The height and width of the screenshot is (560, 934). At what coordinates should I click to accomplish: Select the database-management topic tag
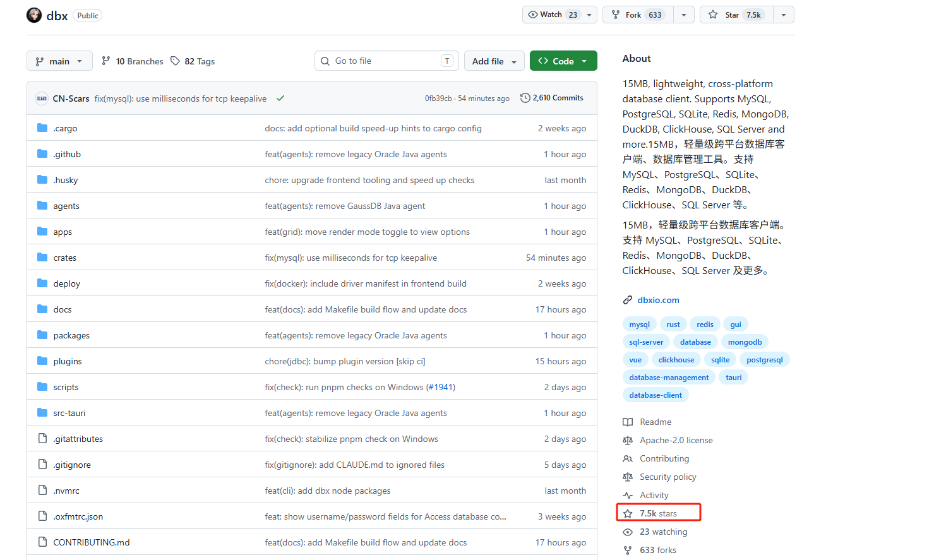(x=669, y=378)
